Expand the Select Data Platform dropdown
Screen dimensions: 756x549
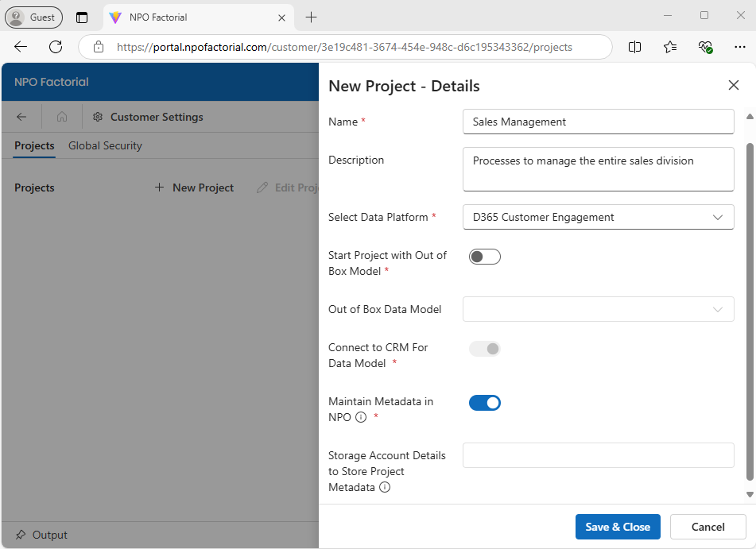598,217
